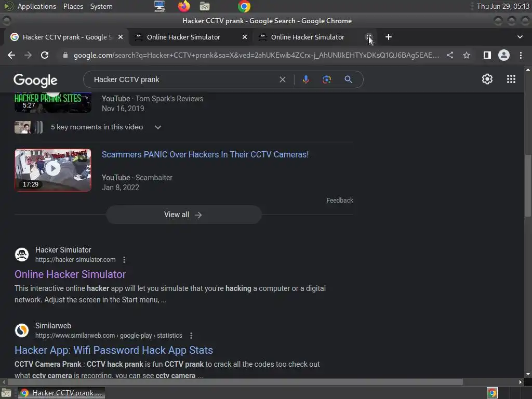Open more options for Hacker Simulator result

(124, 260)
